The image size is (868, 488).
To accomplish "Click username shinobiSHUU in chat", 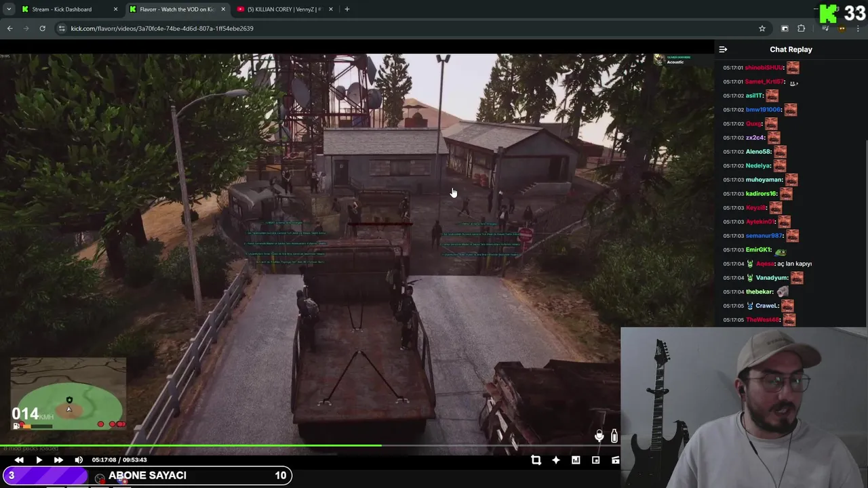I will coord(764,68).
